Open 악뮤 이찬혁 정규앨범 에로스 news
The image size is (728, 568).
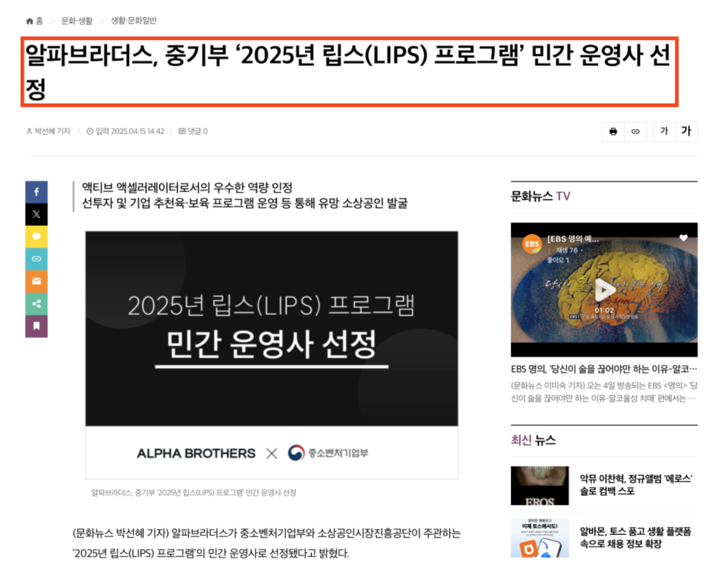(x=636, y=485)
